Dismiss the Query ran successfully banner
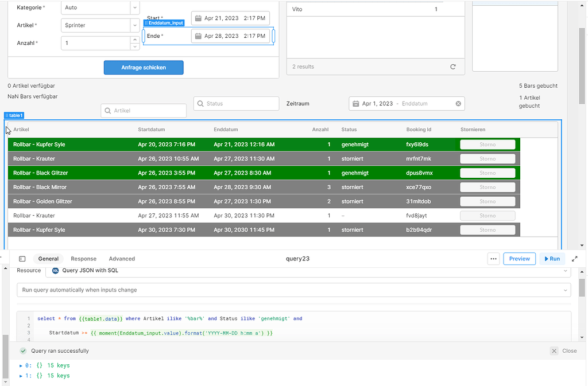Screen dimensions: 588x386 (x=554, y=350)
